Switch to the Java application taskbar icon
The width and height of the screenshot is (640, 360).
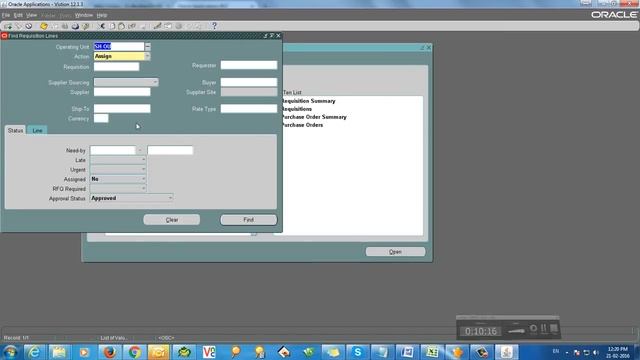[x=507, y=352]
